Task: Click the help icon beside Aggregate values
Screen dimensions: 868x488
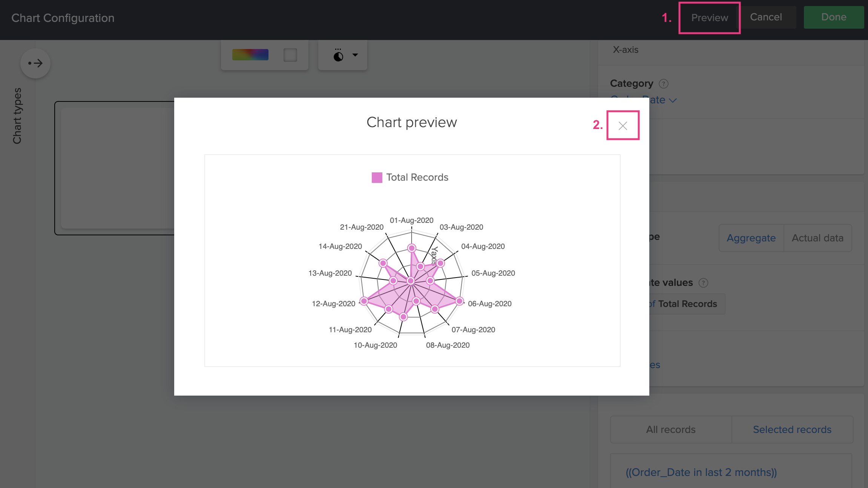Action: click(x=703, y=282)
